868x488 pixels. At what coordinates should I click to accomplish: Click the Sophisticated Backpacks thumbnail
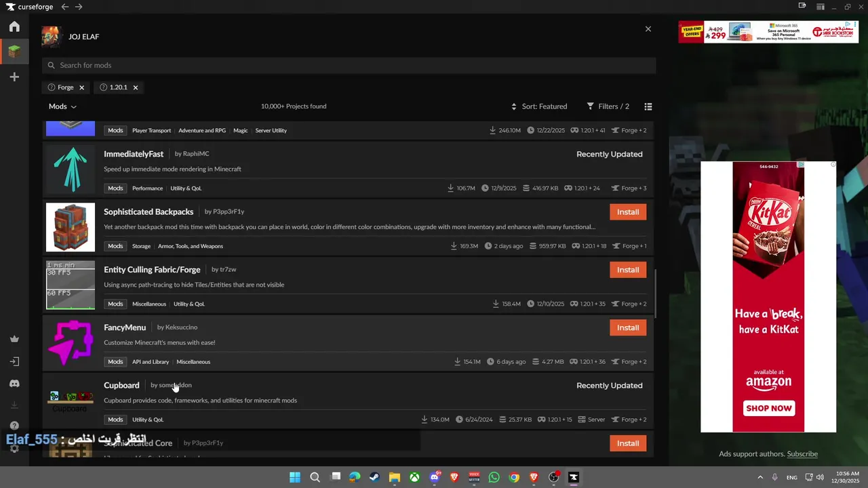coord(71,227)
